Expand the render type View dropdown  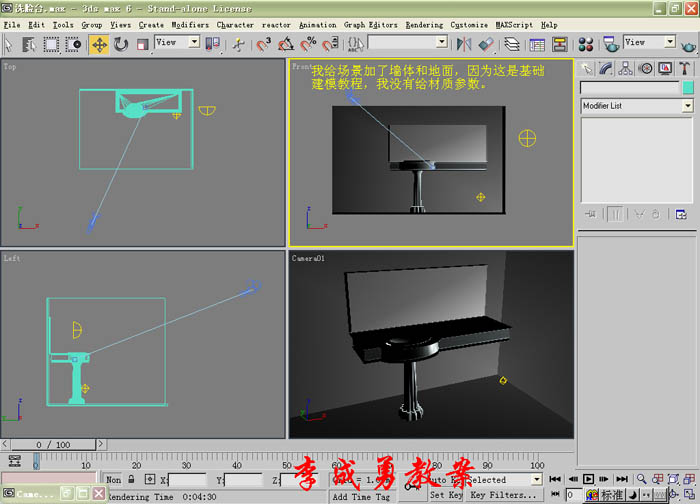pyautogui.click(x=669, y=42)
